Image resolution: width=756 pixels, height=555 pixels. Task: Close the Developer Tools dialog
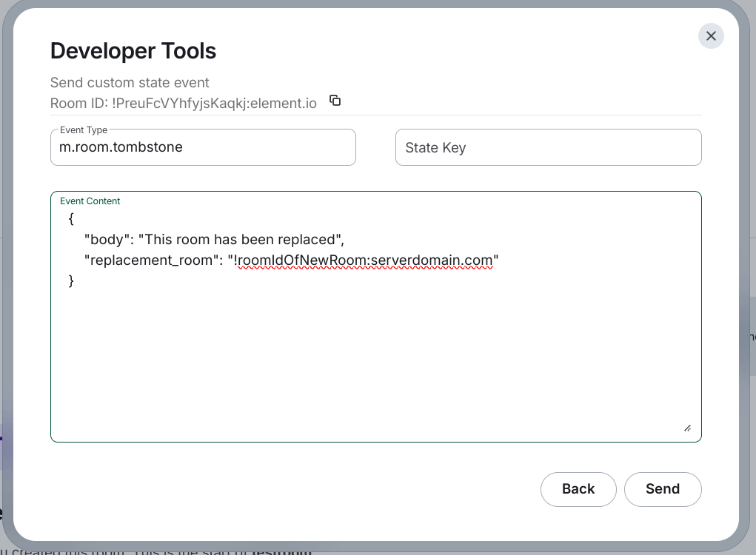[x=711, y=36]
